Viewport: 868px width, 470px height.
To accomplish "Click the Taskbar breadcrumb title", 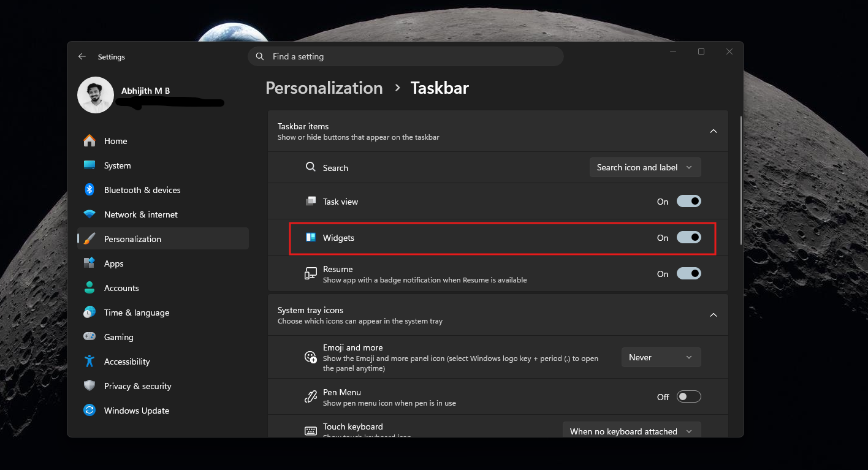I will (x=440, y=88).
